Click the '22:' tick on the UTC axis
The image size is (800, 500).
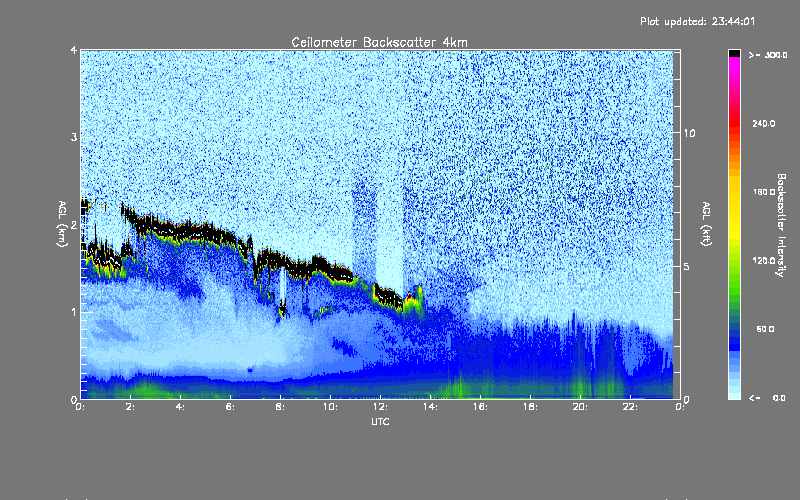(630, 407)
